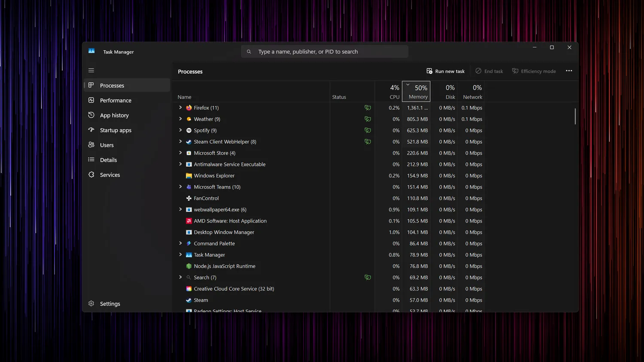Open the App history page
The width and height of the screenshot is (644, 362).
pyautogui.click(x=127, y=115)
